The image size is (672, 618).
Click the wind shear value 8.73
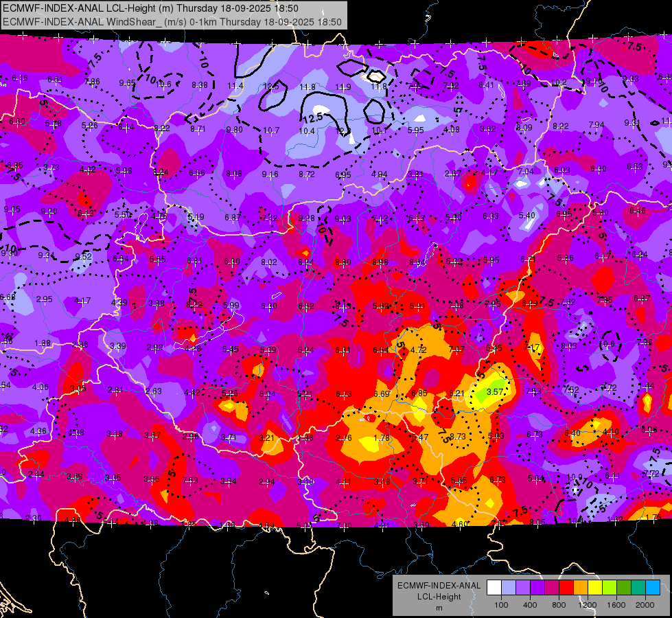pos(458,436)
